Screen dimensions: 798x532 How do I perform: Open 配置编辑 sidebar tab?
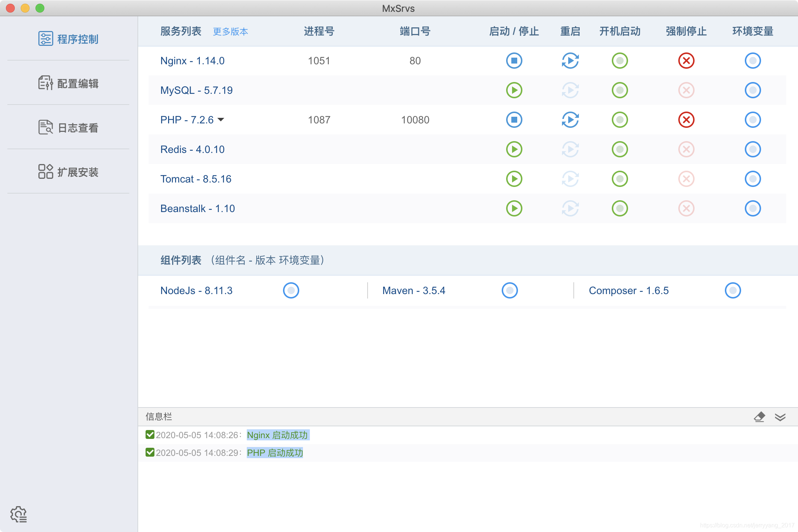coord(68,83)
